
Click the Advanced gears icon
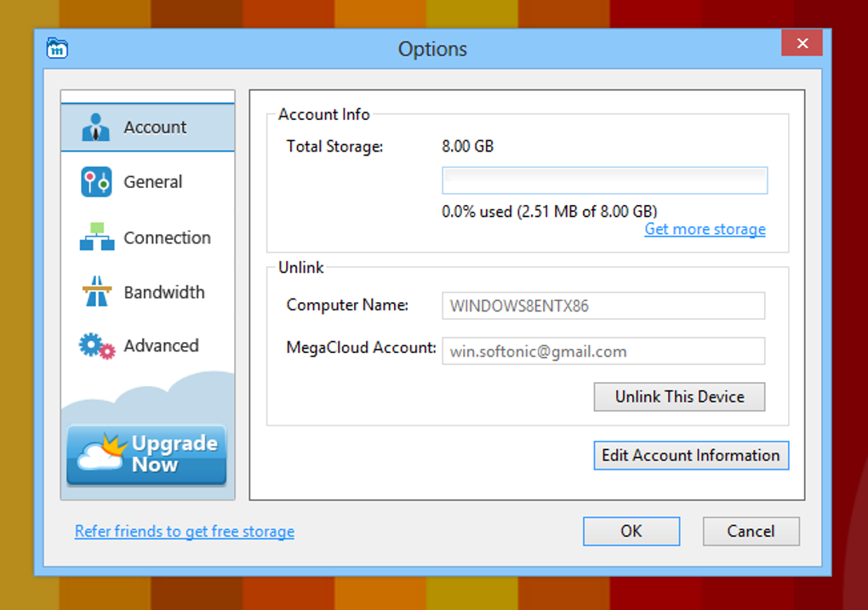click(x=97, y=346)
